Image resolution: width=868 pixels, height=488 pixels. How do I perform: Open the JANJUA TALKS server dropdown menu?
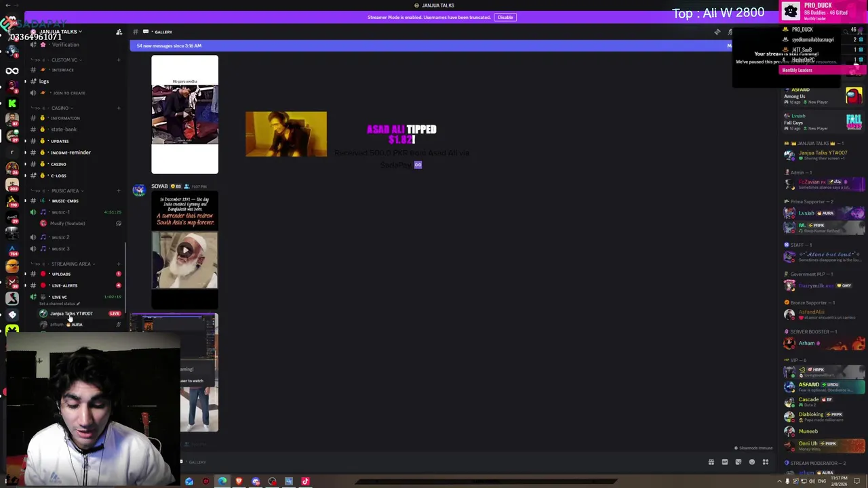tap(60, 32)
